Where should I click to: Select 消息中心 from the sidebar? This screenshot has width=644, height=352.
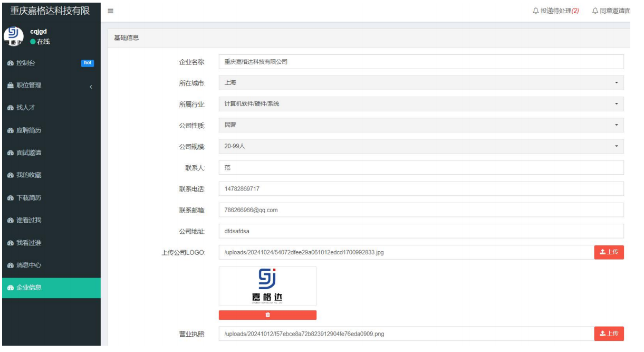click(29, 265)
